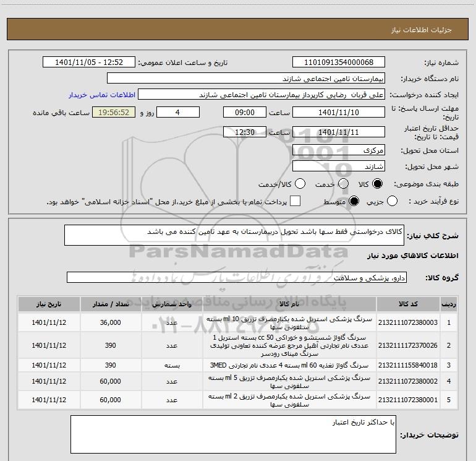The height and width of the screenshot is (461, 476).
Task: Click item name سرنگ گاواژ 50 cc
Action: pyautogui.click(x=289, y=345)
